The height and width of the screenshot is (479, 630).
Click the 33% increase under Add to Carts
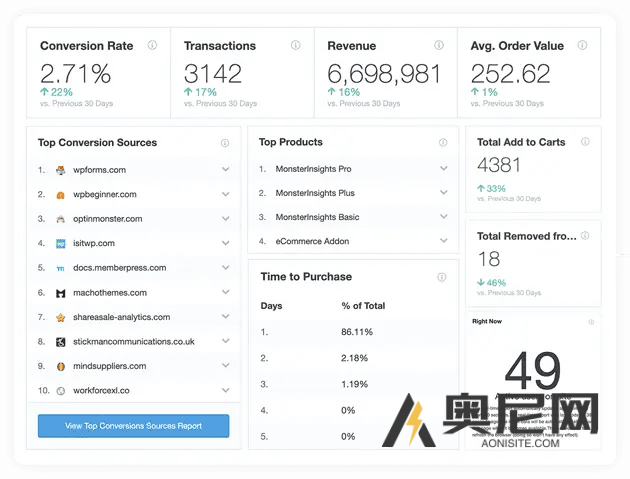click(491, 188)
